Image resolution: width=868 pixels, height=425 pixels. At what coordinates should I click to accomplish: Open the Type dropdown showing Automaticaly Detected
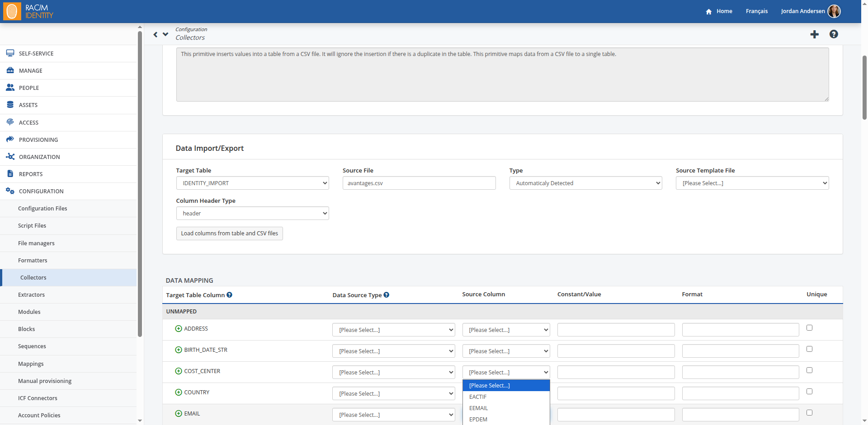(585, 183)
